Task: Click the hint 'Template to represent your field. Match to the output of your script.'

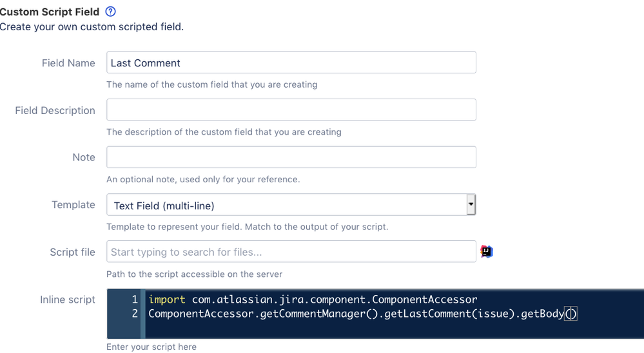Action: [248, 227]
